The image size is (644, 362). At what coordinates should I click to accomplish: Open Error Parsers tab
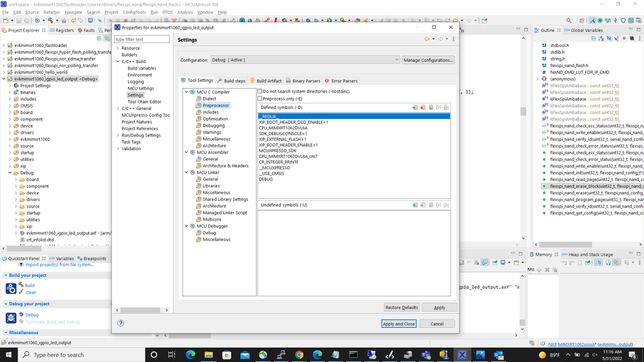coord(341,81)
